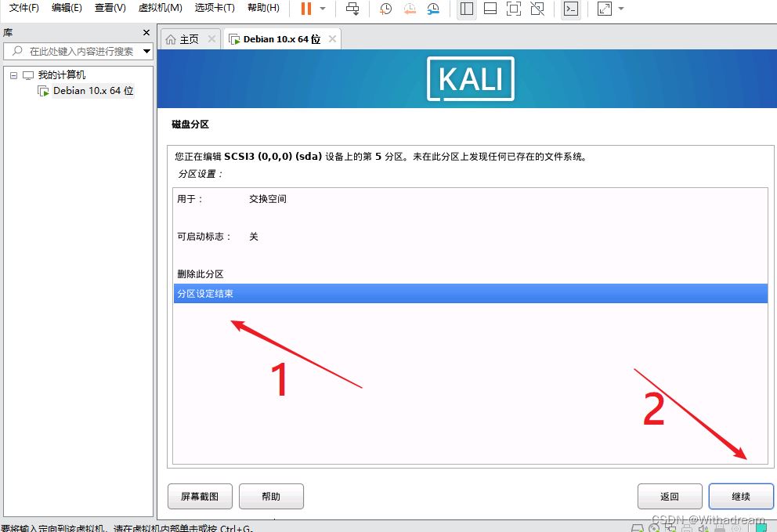Select Debian 10.x 64 位 in the library tree
The width and height of the screenshot is (777, 532).
pos(93,91)
